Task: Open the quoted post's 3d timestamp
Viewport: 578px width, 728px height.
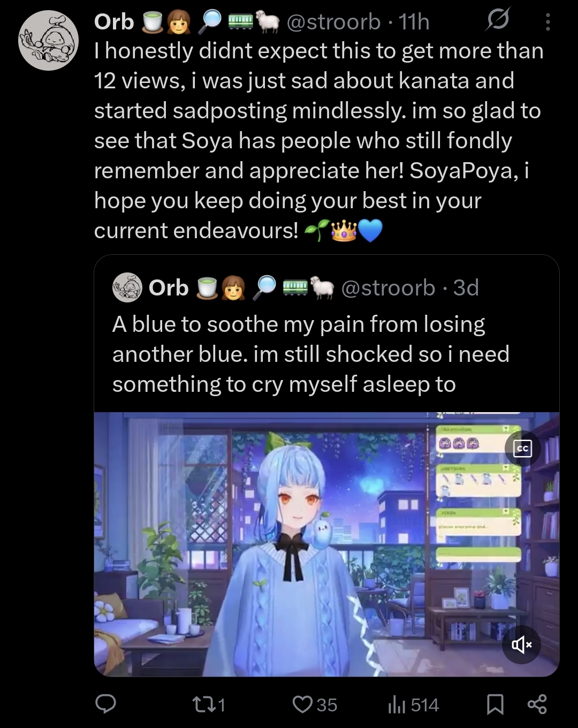Action: (x=466, y=288)
